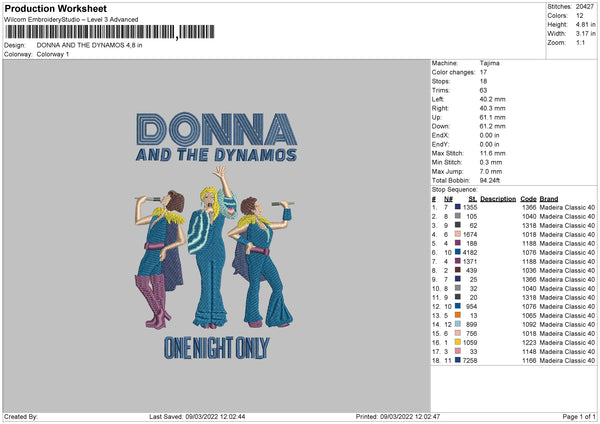Click the 'Description' column header
The image size is (600, 424).
point(498,199)
